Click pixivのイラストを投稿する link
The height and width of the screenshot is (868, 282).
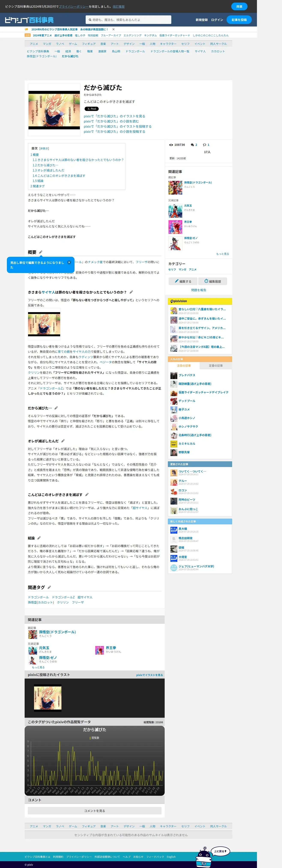click(x=117, y=126)
